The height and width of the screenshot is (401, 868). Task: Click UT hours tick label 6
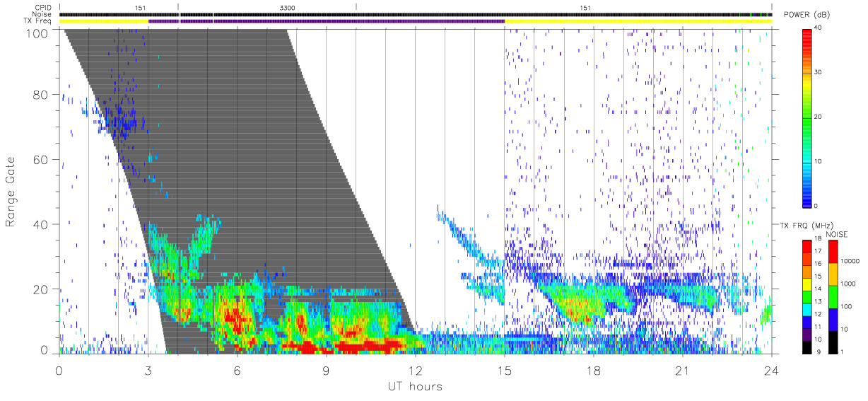coord(237,370)
